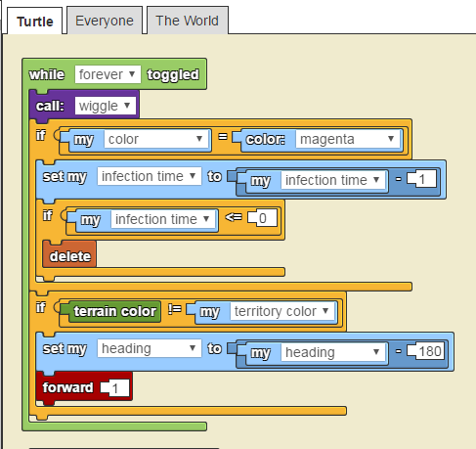Screen dimensions: 476x449
Task: Select the green 'while' block label
Action: coord(47,74)
